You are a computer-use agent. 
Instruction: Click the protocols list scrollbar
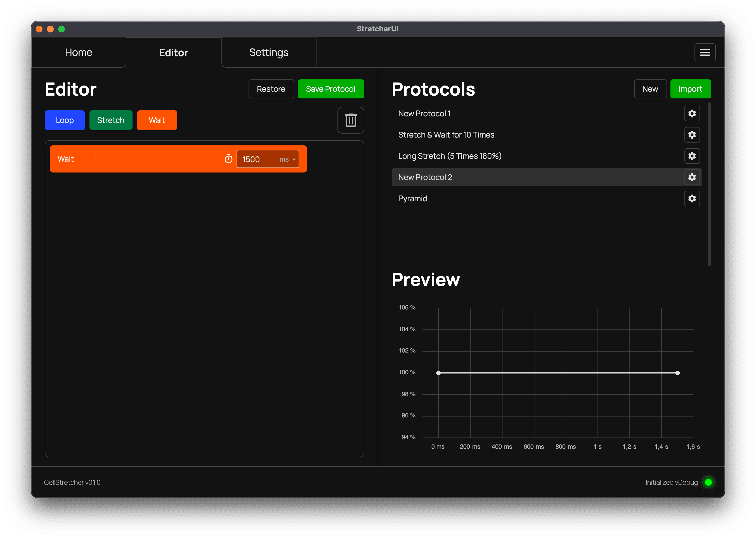709,184
